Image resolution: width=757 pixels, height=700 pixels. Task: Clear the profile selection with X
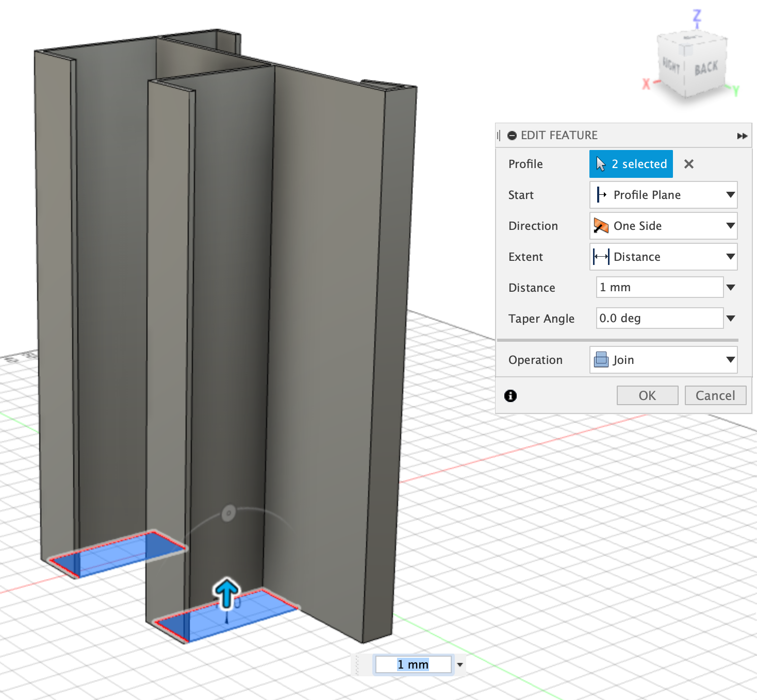pos(688,164)
